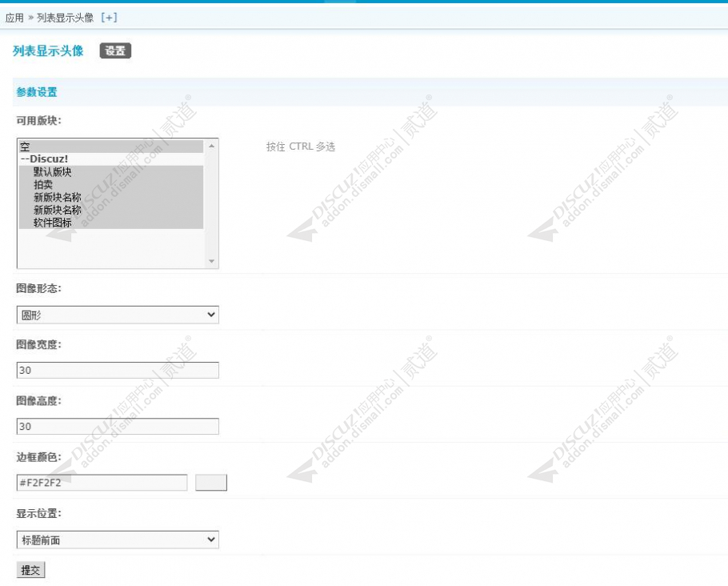The image size is (728, 586).
Task: Click the 边框颜色 hex value field
Action: [x=102, y=483]
